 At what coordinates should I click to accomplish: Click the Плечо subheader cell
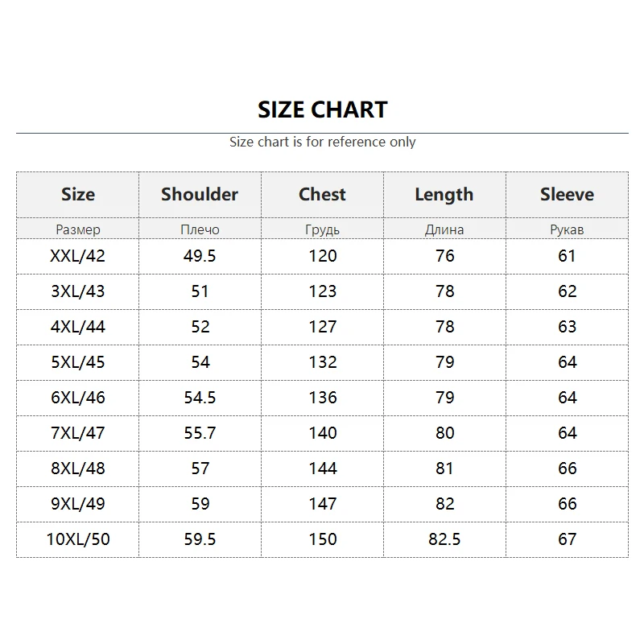pyautogui.click(x=200, y=229)
